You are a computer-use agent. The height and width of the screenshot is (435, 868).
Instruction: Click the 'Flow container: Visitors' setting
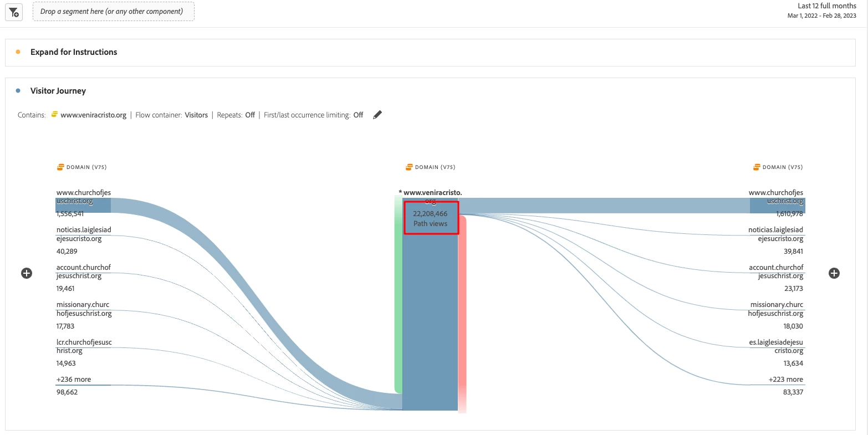tap(172, 115)
